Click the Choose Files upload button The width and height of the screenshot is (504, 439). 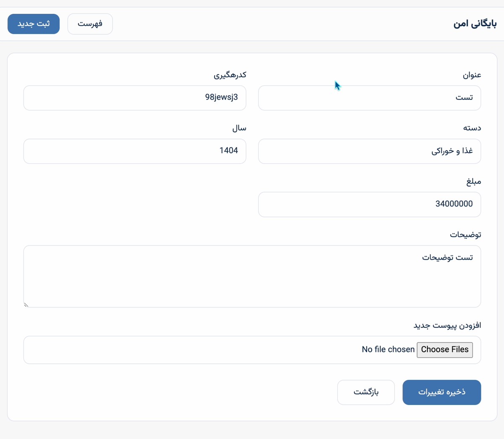click(x=444, y=350)
